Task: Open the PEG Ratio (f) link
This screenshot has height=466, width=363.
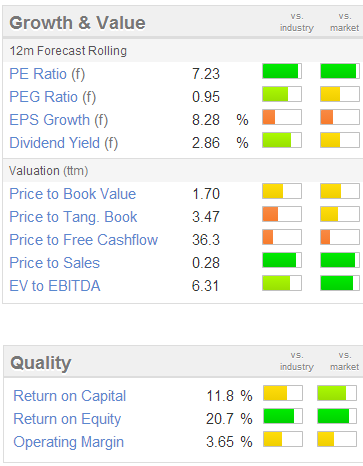Action: click(53, 97)
